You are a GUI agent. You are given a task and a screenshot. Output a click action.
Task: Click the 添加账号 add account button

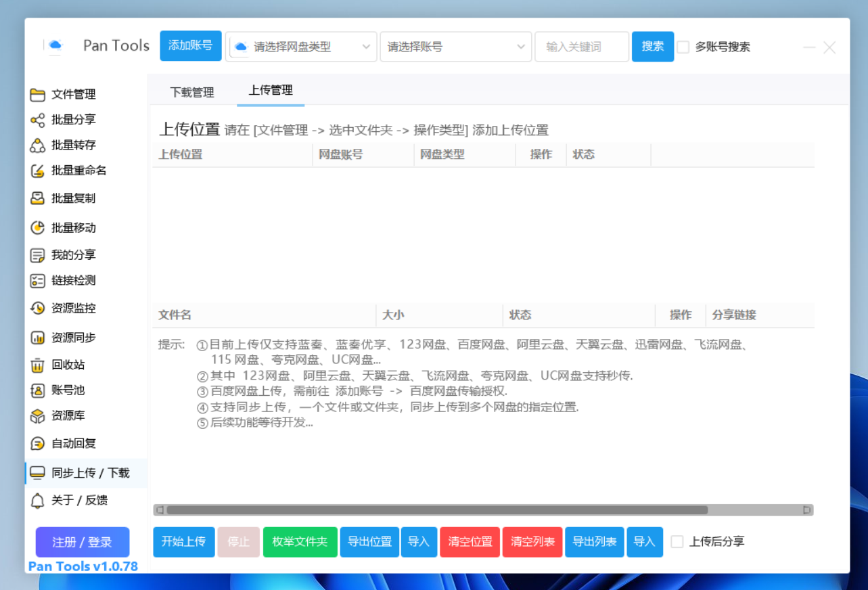[x=190, y=46]
